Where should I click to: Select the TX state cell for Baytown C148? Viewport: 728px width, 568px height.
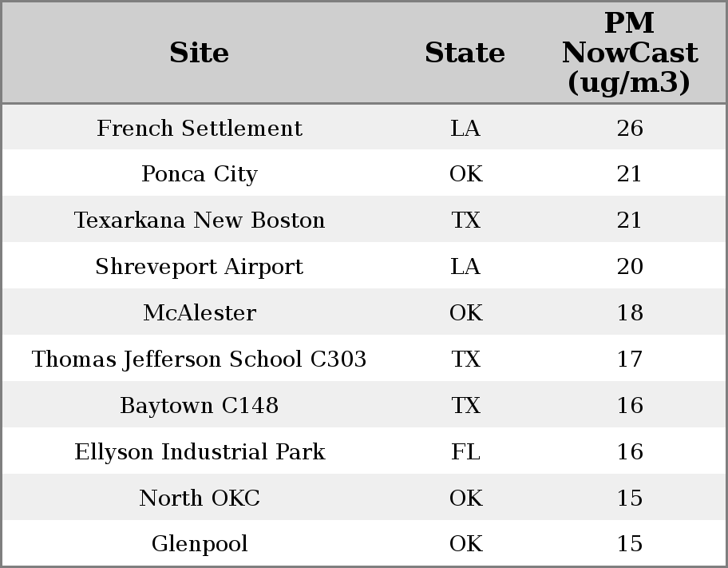465,406
